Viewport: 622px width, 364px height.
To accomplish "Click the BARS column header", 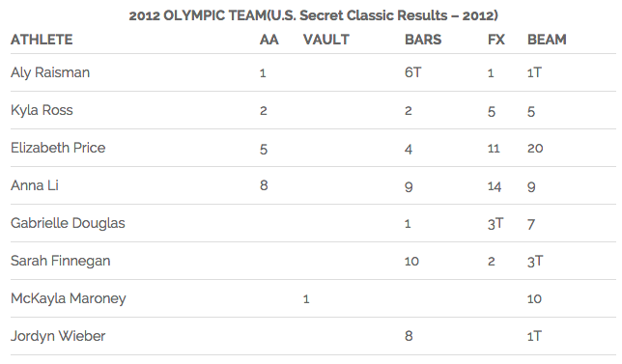I will point(423,40).
